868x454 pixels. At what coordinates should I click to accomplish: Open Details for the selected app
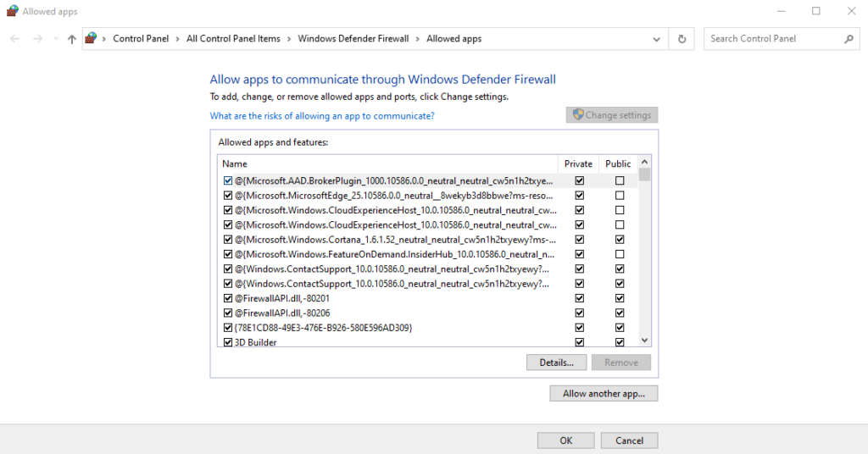click(556, 363)
